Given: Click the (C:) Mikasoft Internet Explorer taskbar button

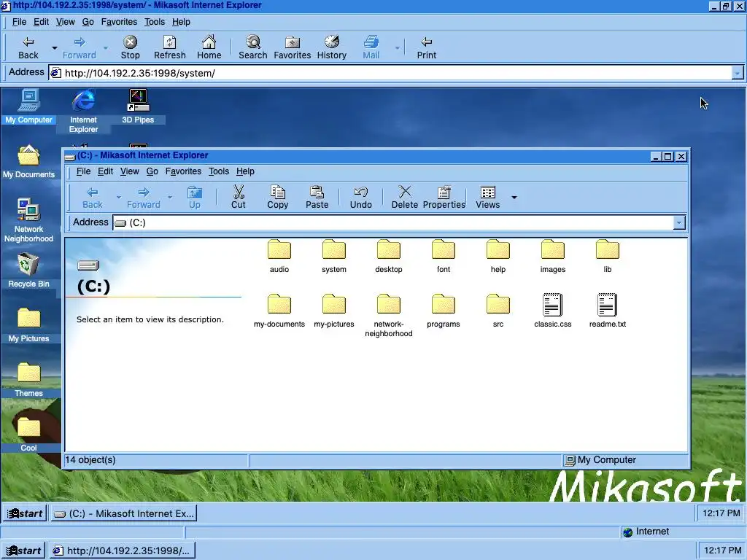Looking at the screenshot, I should point(123,513).
